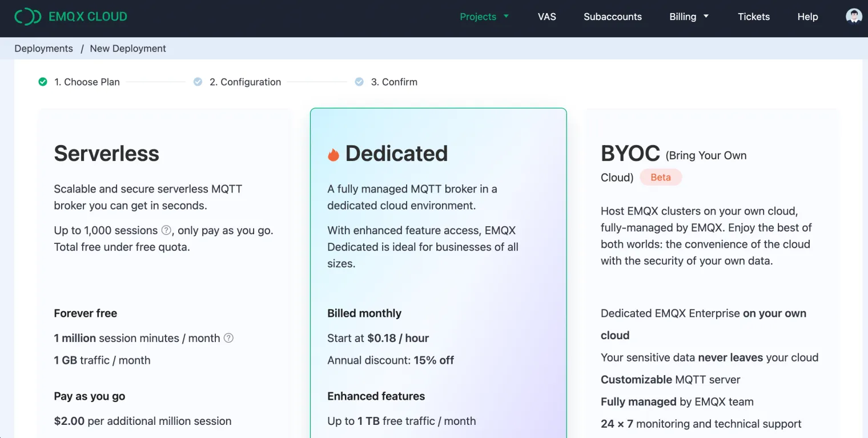Viewport: 868px width, 438px height.
Task: Open the Help menu item
Action: pyautogui.click(x=807, y=17)
